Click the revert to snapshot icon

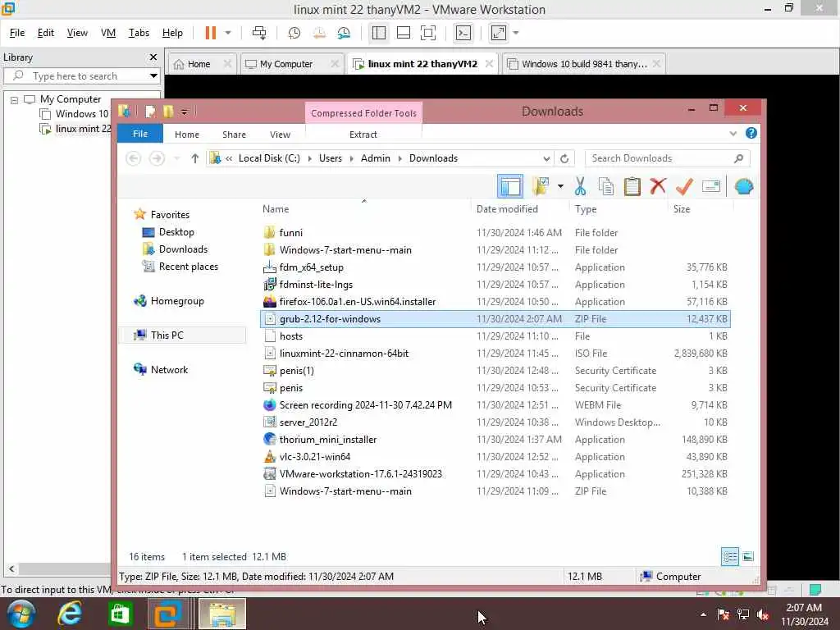pyautogui.click(x=319, y=33)
